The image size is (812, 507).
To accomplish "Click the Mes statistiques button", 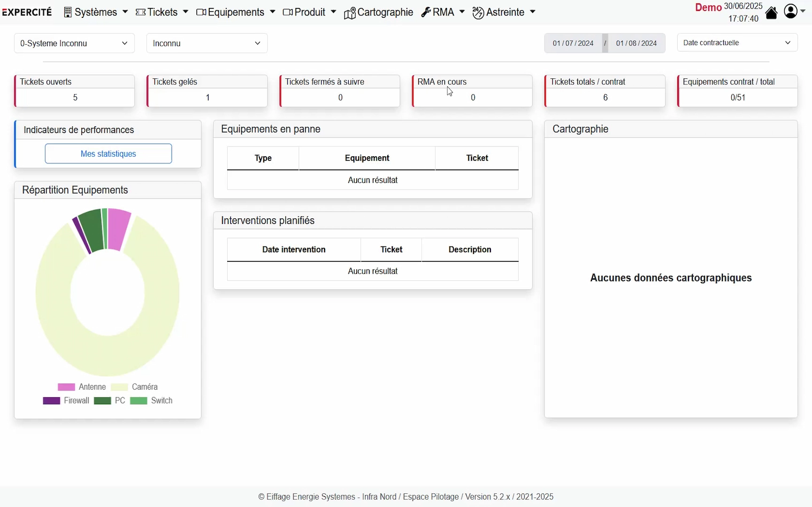I will click(x=108, y=154).
